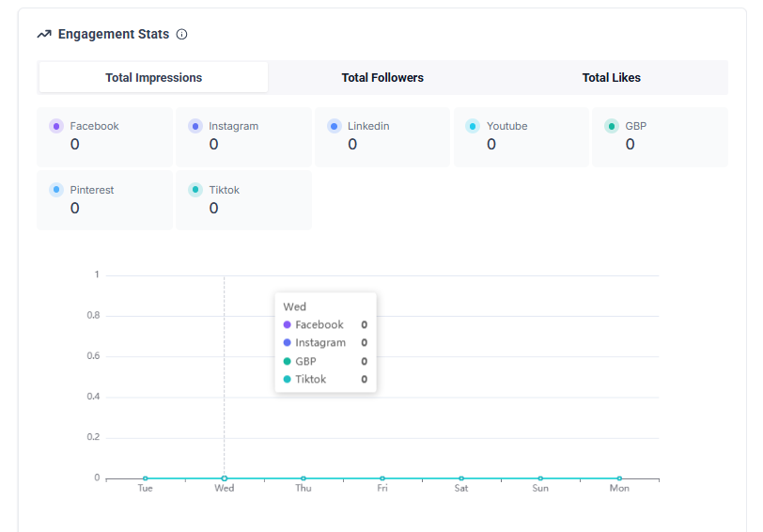Click the Tue data point on the chart

coord(146,478)
